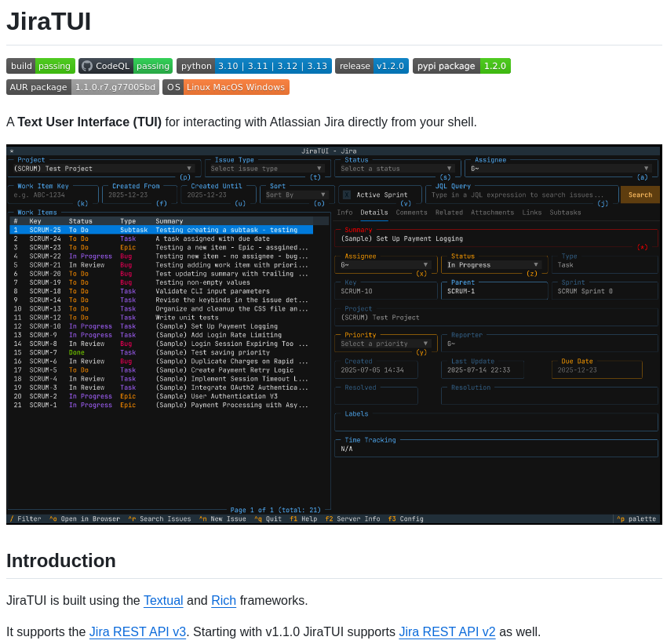The width and height of the screenshot is (667, 644).
Task: Open the Select a priority dropdown
Action: [385, 344]
